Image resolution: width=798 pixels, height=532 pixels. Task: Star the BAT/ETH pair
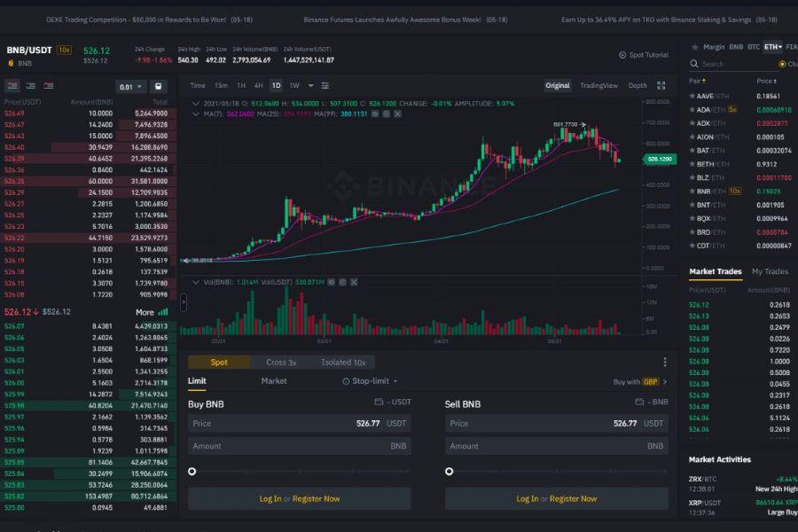click(x=692, y=151)
